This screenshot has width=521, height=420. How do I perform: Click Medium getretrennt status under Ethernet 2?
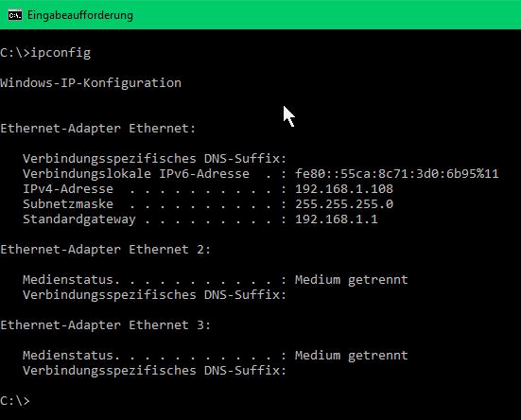coord(351,280)
